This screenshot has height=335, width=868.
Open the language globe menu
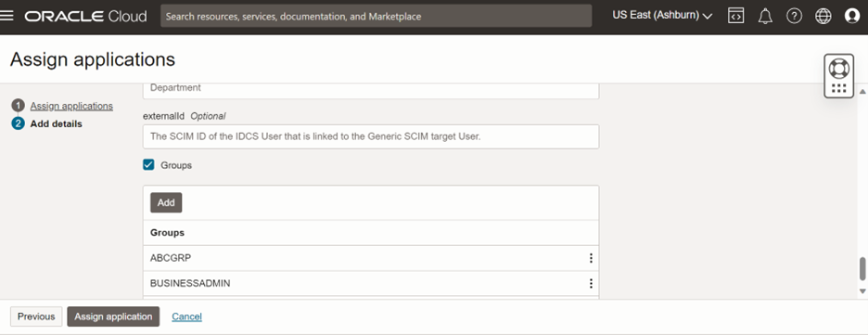click(x=823, y=17)
